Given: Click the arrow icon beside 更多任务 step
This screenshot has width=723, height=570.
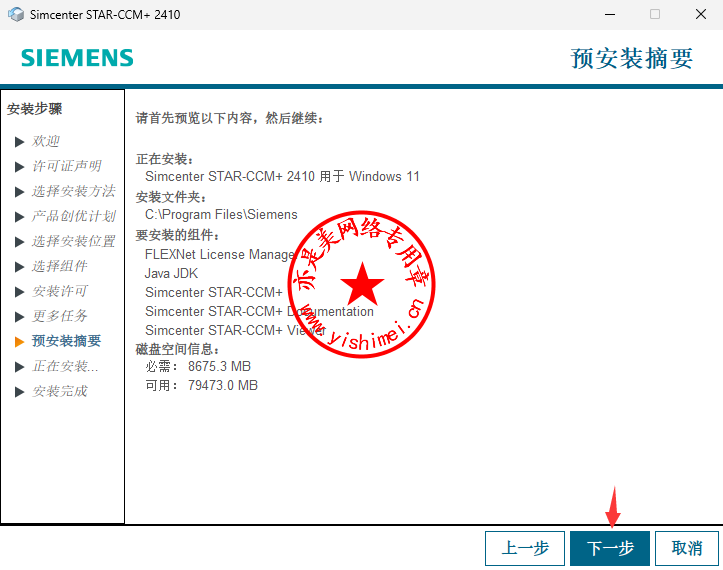Looking at the screenshot, I should click(19, 316).
